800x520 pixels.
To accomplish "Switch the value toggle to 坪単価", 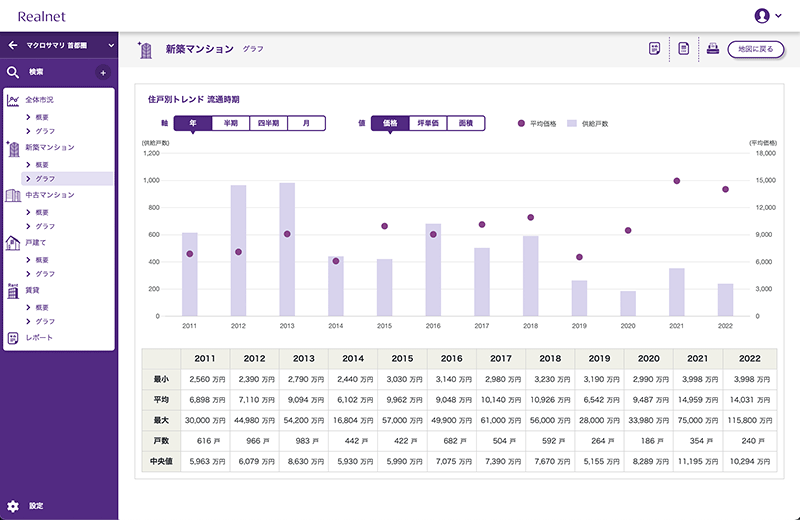I will tap(429, 123).
